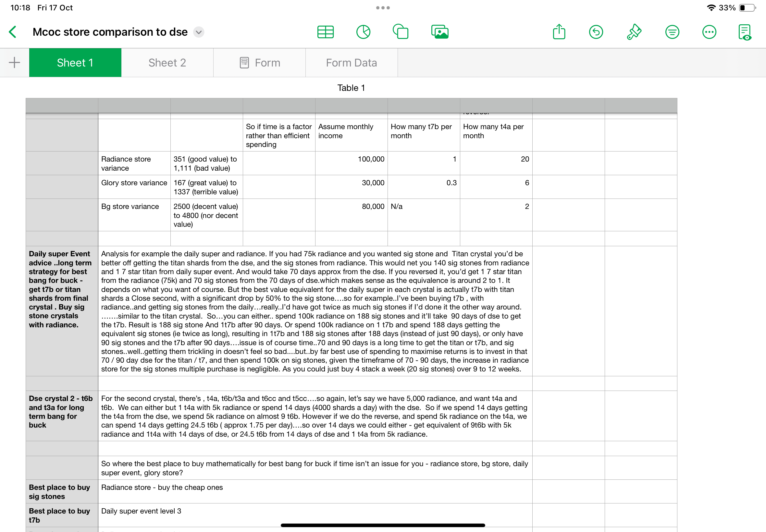Open the organize filter menu
The image size is (766, 532).
coord(672,32)
